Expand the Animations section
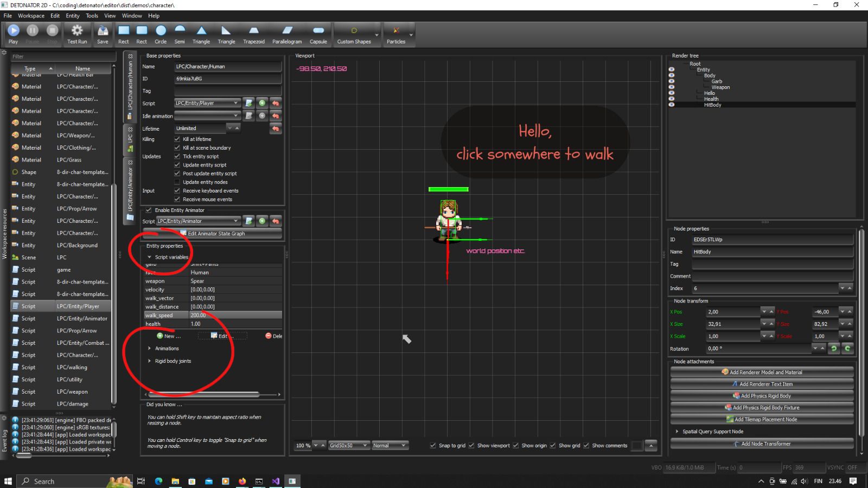 [x=150, y=349]
